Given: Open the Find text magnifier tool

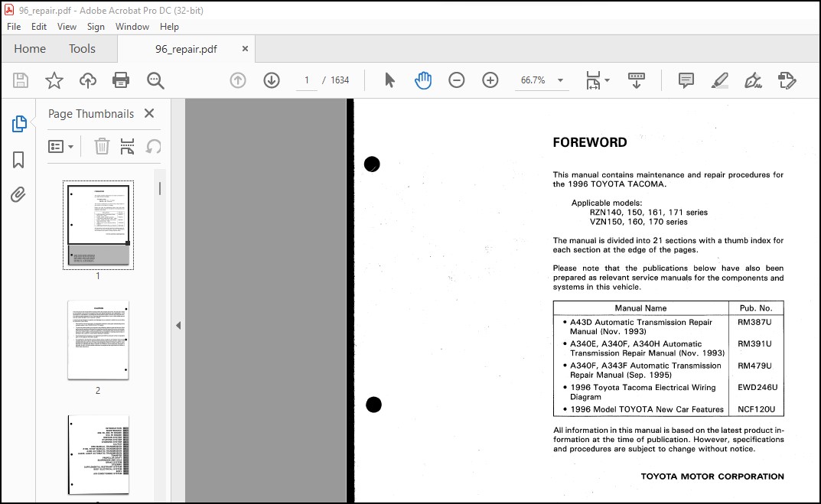Looking at the screenshot, I should [x=155, y=80].
